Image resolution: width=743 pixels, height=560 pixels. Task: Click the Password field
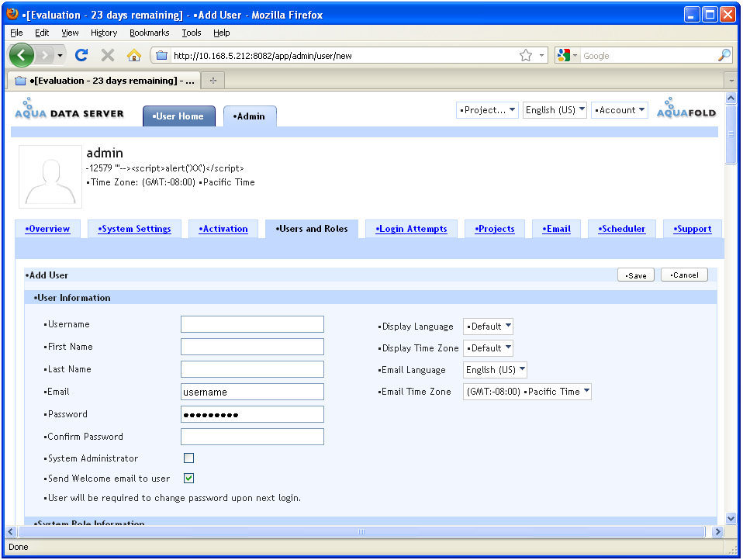252,414
